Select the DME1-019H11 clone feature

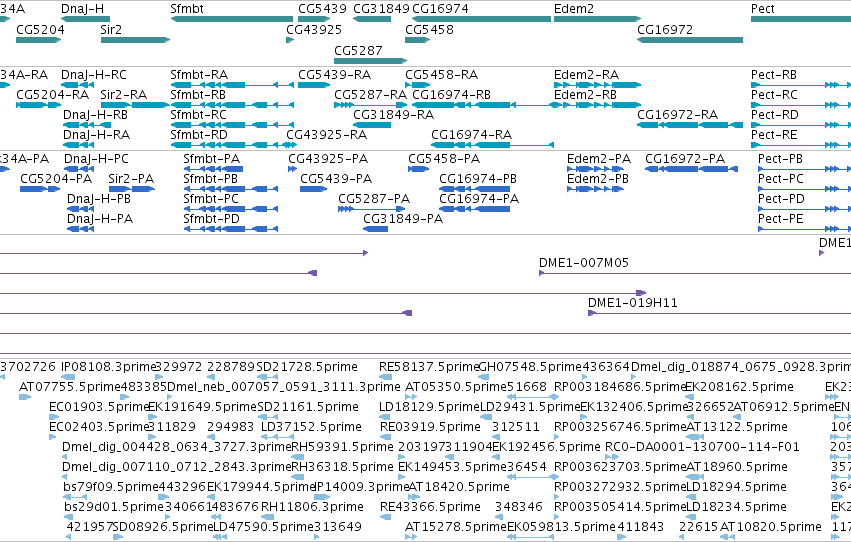click(x=720, y=313)
